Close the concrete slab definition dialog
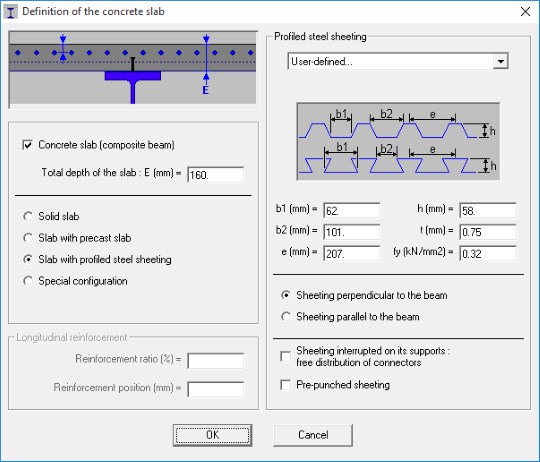The image size is (540, 462). click(x=525, y=12)
